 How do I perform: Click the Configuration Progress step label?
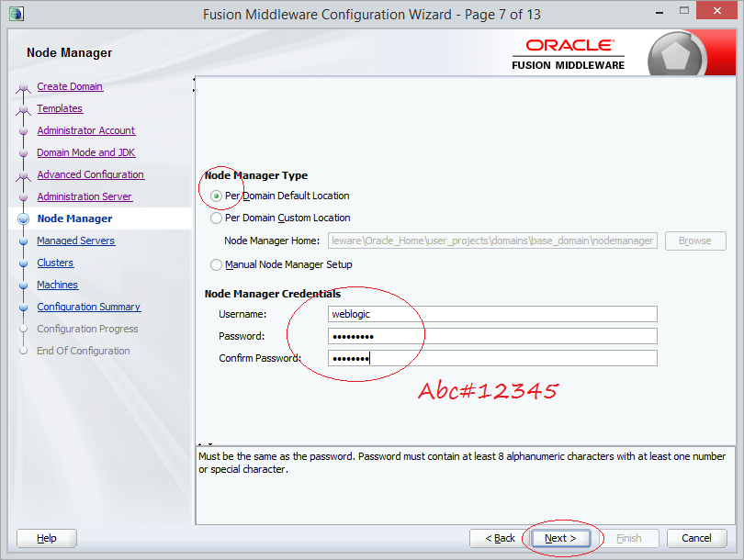click(88, 329)
